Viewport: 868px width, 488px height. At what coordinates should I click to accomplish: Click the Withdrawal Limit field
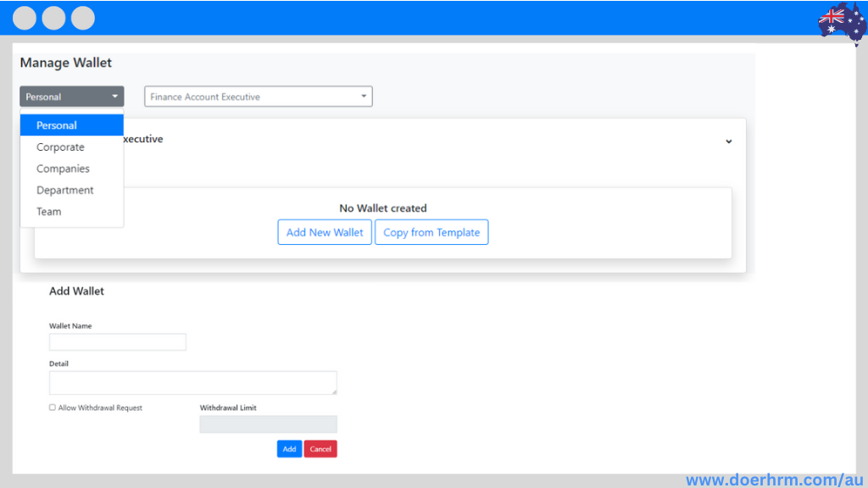point(268,424)
